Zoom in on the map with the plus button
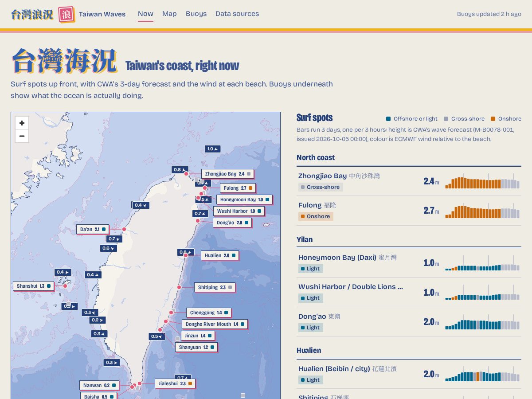 click(x=22, y=123)
